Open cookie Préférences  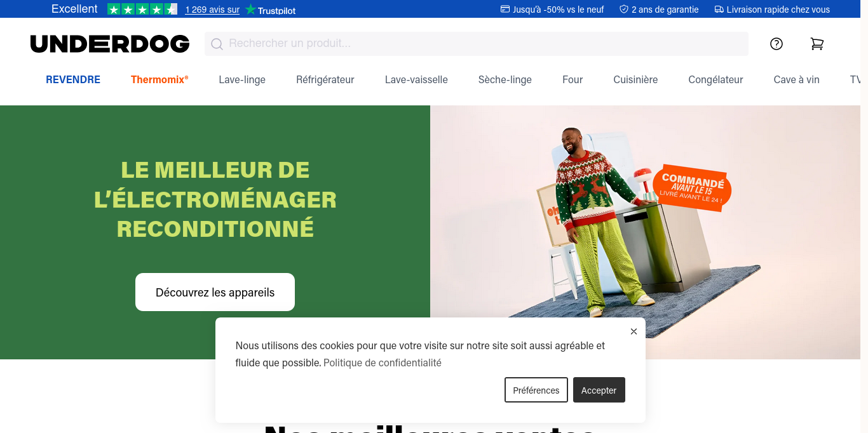(x=536, y=390)
